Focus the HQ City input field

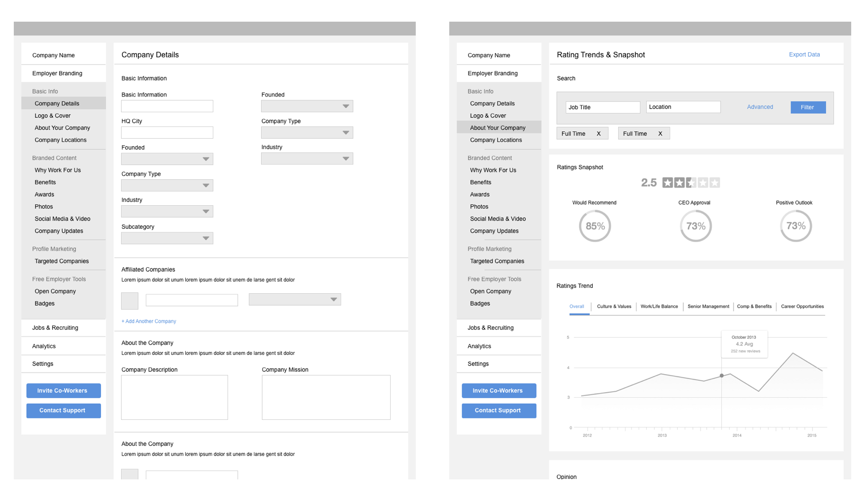tap(167, 132)
